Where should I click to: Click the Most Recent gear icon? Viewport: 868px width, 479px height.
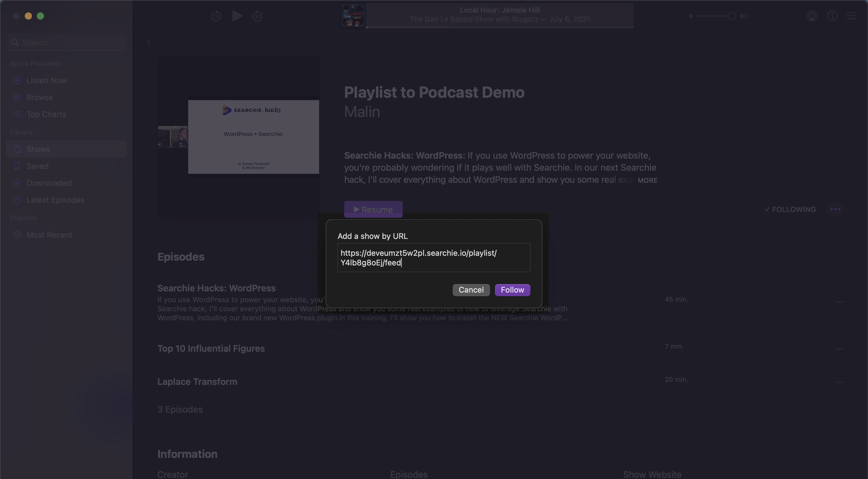[x=17, y=235]
